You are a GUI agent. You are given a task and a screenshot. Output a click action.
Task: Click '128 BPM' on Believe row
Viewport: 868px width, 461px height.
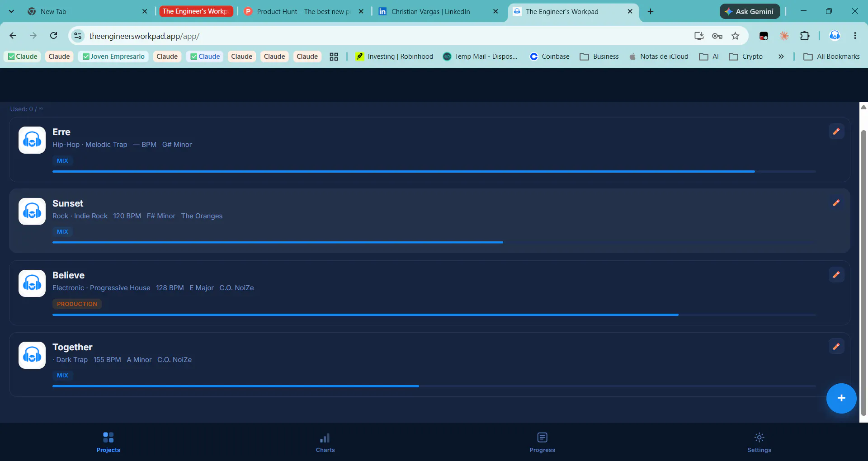(170, 288)
